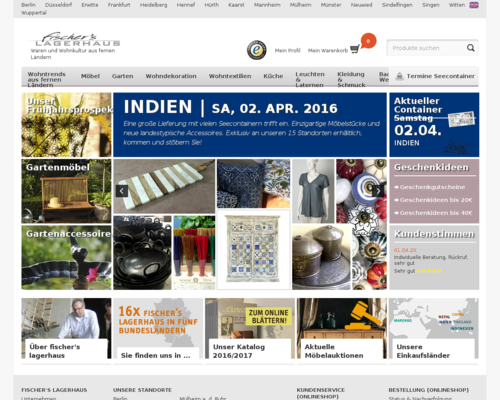
Task: Select the Düsseldorf location link
Action: [x=58, y=5]
